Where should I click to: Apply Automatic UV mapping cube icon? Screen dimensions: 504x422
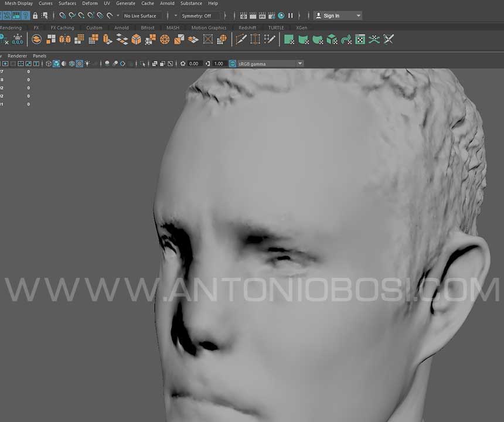click(332, 39)
